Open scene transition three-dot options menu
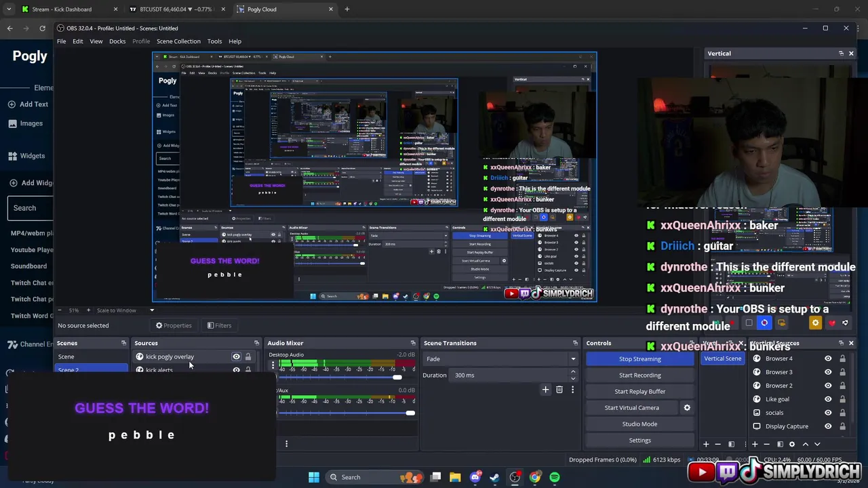This screenshot has width=868, height=488. click(x=572, y=390)
